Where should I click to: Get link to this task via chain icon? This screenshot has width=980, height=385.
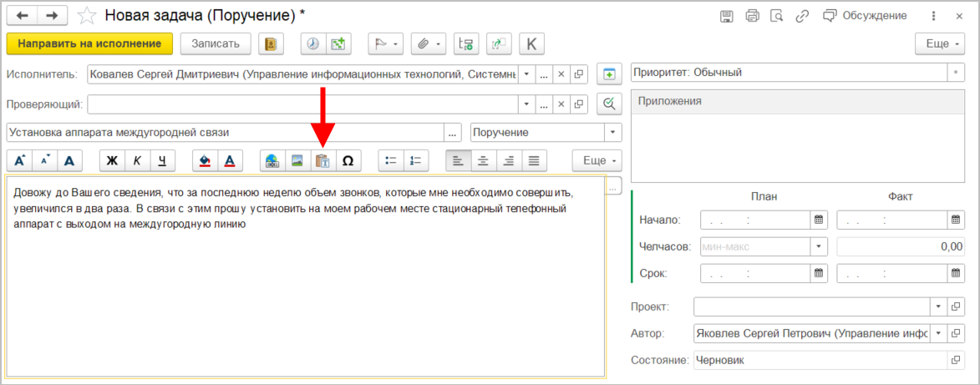point(802,16)
